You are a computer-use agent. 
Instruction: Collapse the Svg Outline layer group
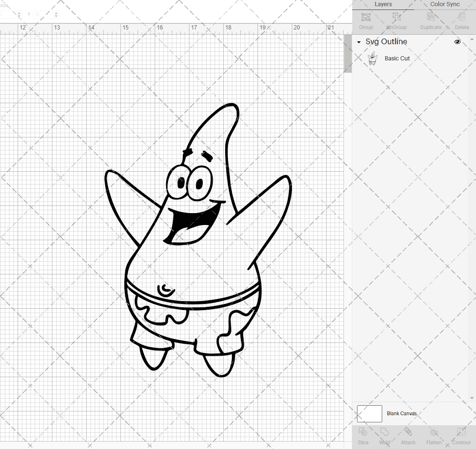358,42
